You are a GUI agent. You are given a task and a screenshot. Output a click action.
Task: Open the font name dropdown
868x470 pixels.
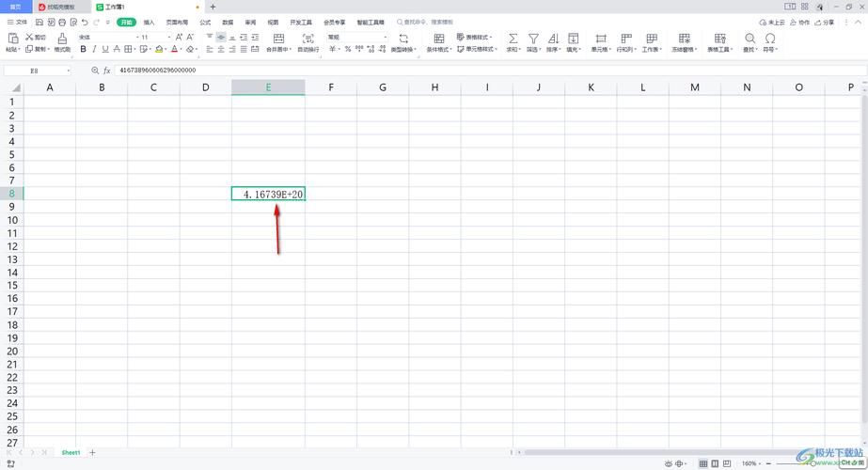coord(137,37)
